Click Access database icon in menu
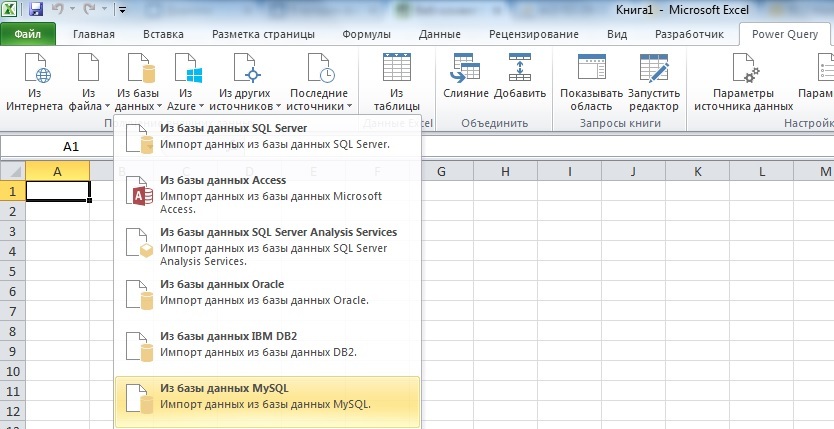This screenshot has width=834, height=429. point(139,191)
